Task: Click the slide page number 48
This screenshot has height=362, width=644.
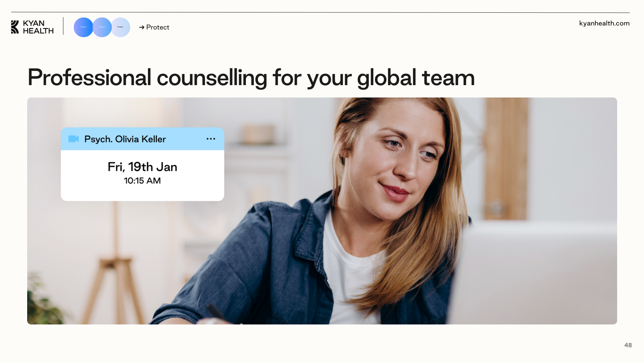Action: 628,345
